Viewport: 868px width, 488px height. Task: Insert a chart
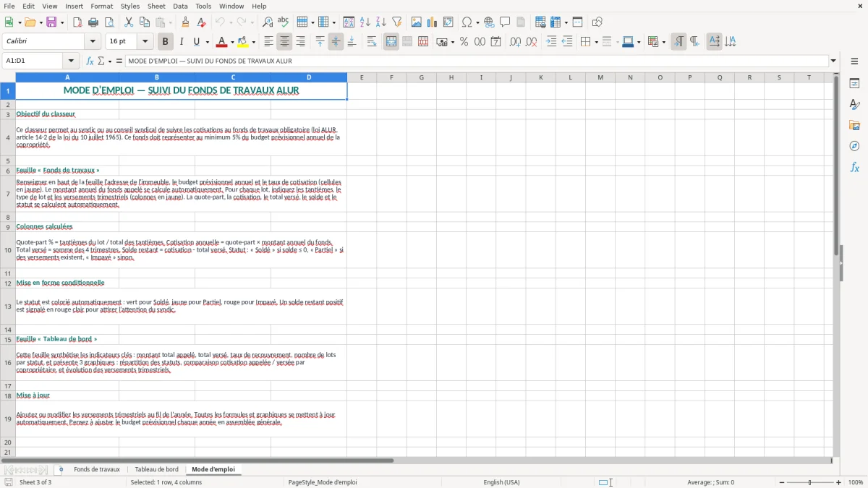pyautogui.click(x=433, y=22)
